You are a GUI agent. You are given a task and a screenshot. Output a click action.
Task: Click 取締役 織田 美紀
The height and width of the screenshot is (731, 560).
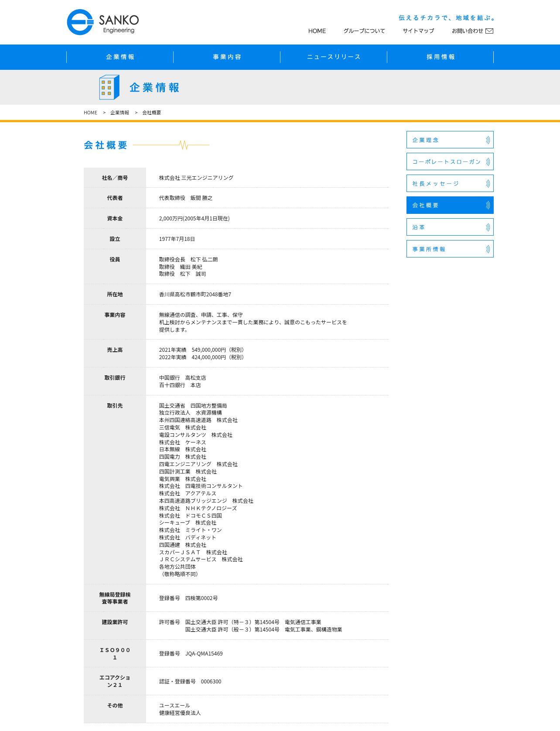click(x=181, y=267)
